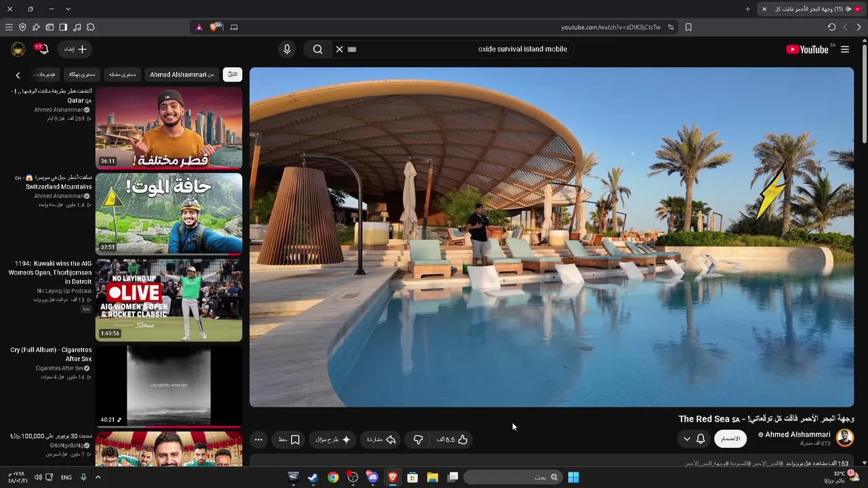The image size is (868, 488).
Task: Open the ENG language switcher in the tray
Action: point(66,477)
